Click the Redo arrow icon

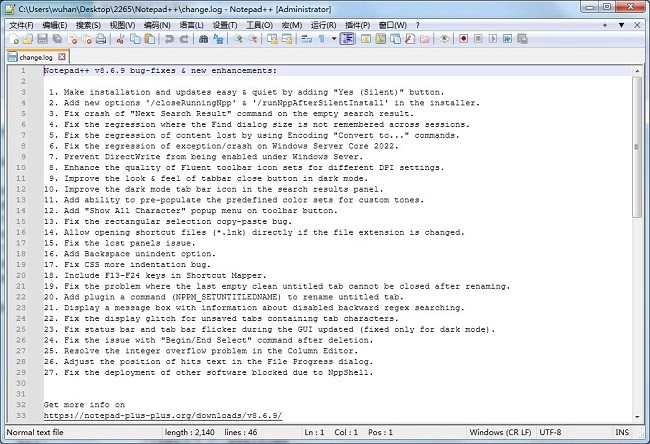click(184, 39)
